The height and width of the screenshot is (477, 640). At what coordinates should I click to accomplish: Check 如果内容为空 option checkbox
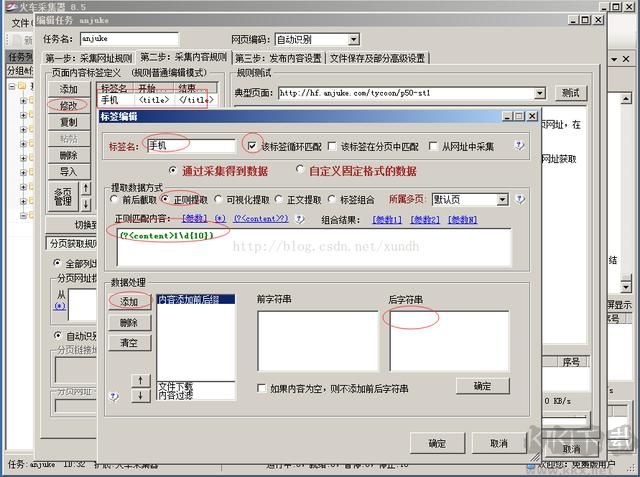point(262,388)
